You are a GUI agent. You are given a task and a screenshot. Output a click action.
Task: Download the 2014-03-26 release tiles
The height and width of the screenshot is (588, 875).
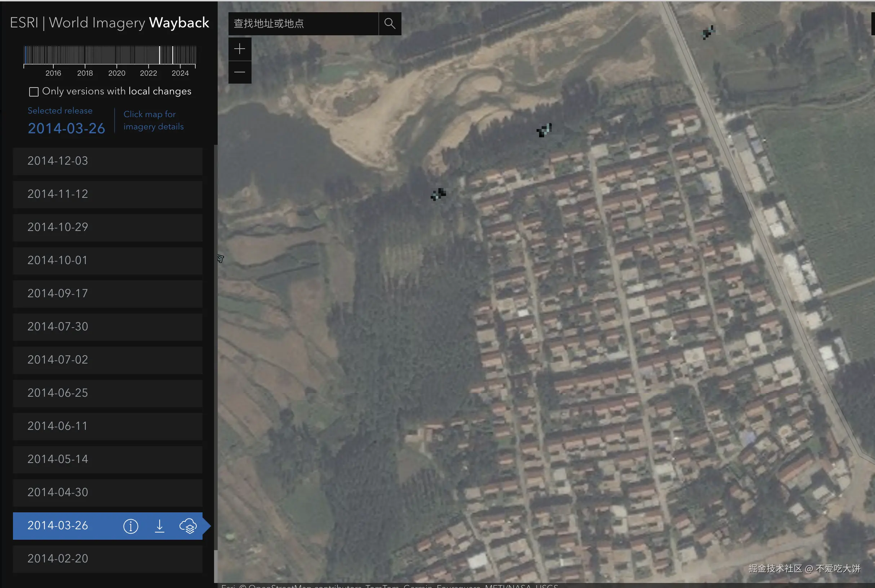(x=159, y=526)
